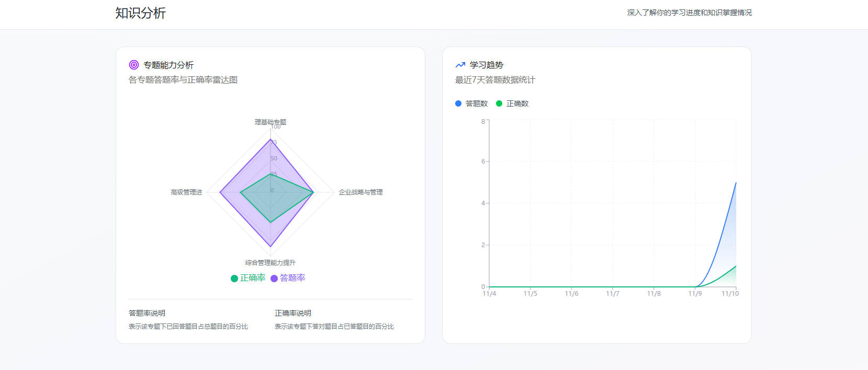This screenshot has width=868, height=370.
Task: Select the 高级管理进 radar axis label
Action: coord(186,192)
